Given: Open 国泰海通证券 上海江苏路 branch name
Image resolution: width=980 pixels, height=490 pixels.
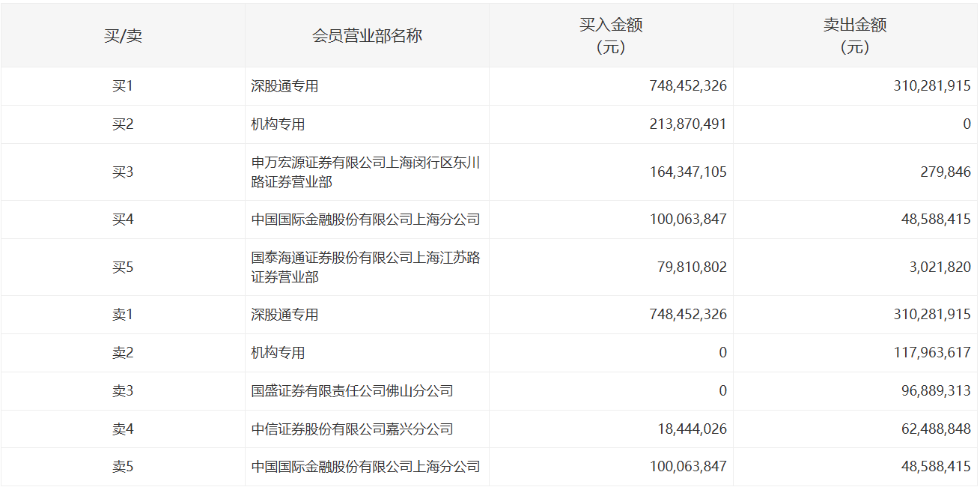Looking at the screenshot, I should (365, 267).
